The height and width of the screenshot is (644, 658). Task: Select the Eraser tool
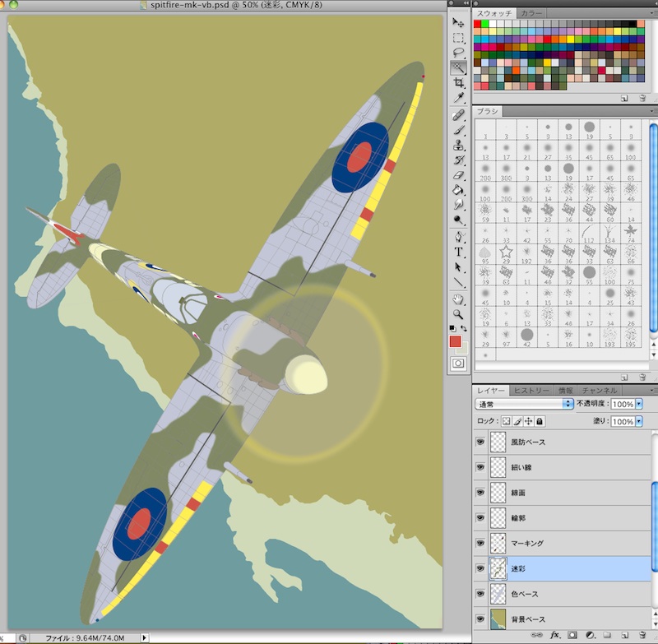pos(458,175)
